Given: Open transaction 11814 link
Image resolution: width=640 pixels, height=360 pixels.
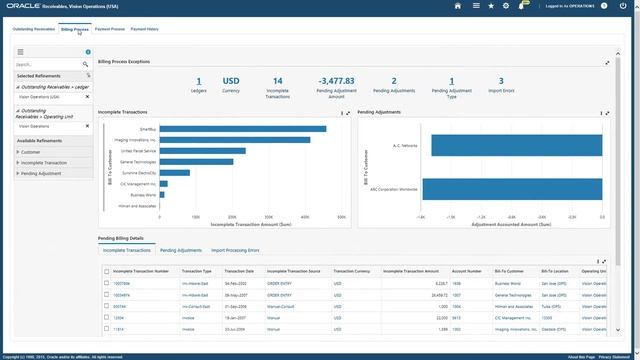Looking at the screenshot, I should pos(118,329).
